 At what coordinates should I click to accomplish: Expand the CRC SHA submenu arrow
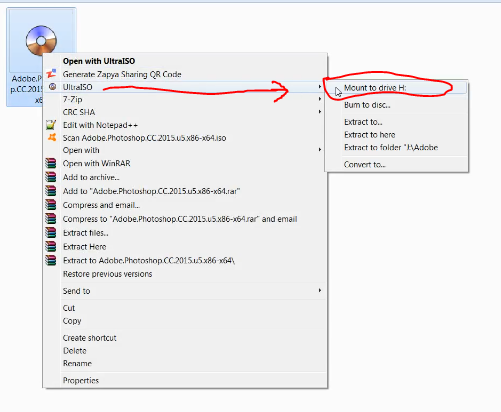pyautogui.click(x=320, y=112)
